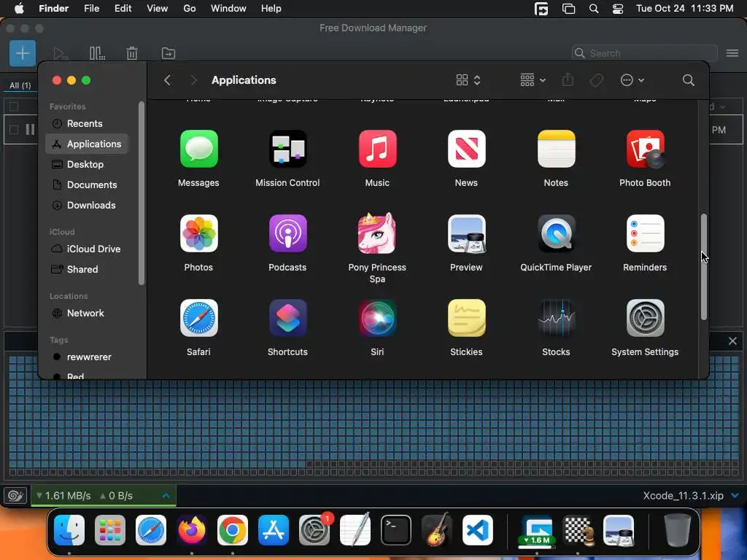Open the icon view switcher dropdown
The image size is (747, 560).
tap(468, 80)
